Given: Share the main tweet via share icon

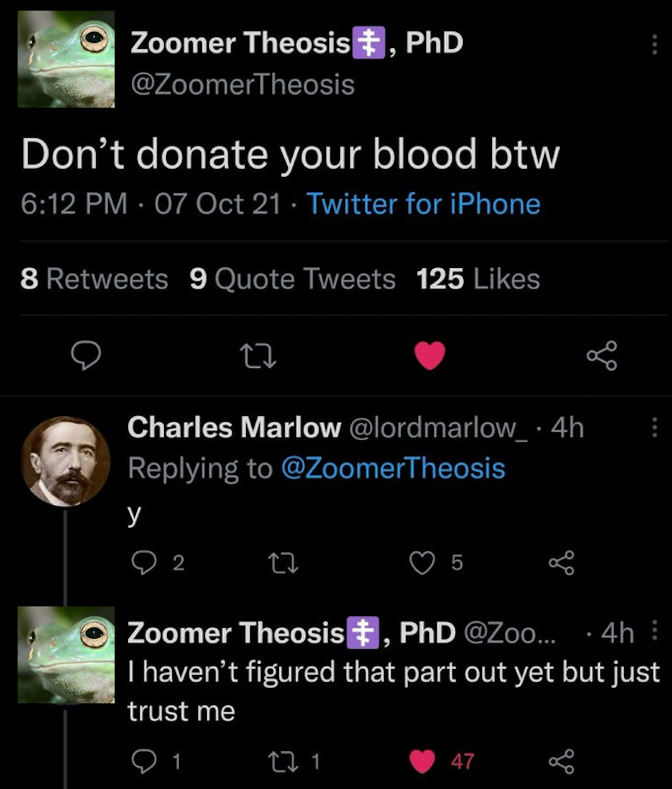Looking at the screenshot, I should coord(601,355).
